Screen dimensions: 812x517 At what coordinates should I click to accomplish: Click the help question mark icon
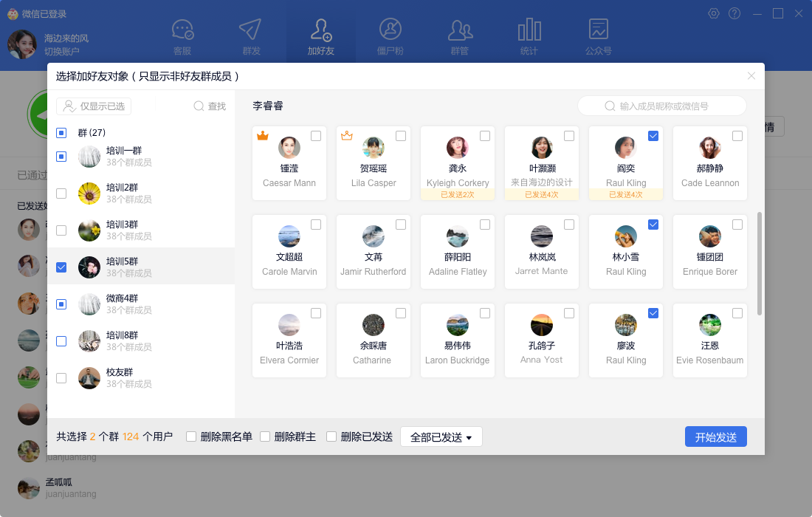[x=734, y=13]
